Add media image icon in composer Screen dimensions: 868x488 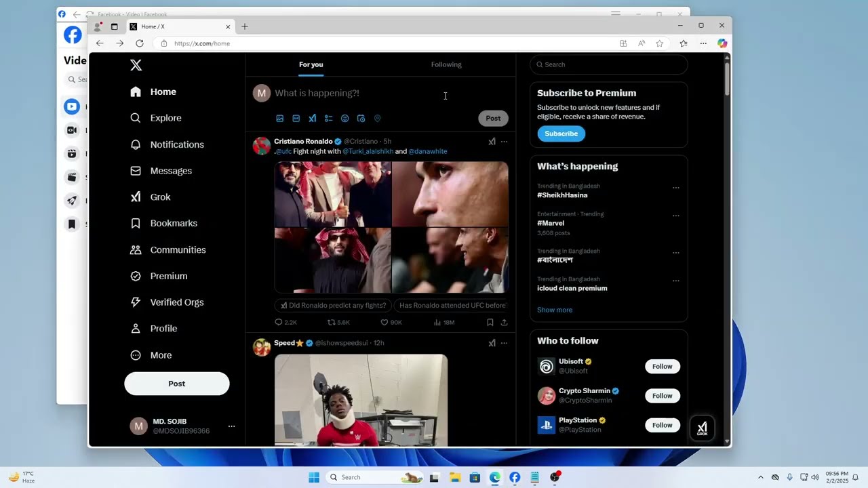279,119
